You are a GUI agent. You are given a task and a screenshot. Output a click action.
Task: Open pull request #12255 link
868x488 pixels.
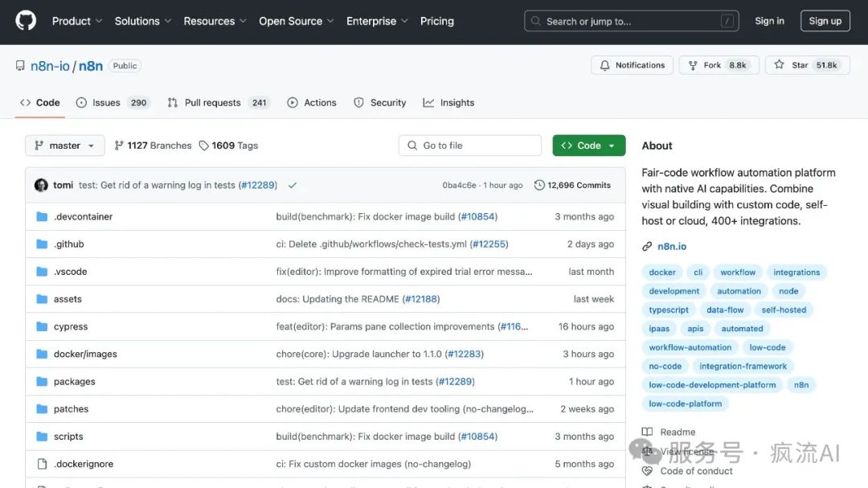click(x=489, y=244)
